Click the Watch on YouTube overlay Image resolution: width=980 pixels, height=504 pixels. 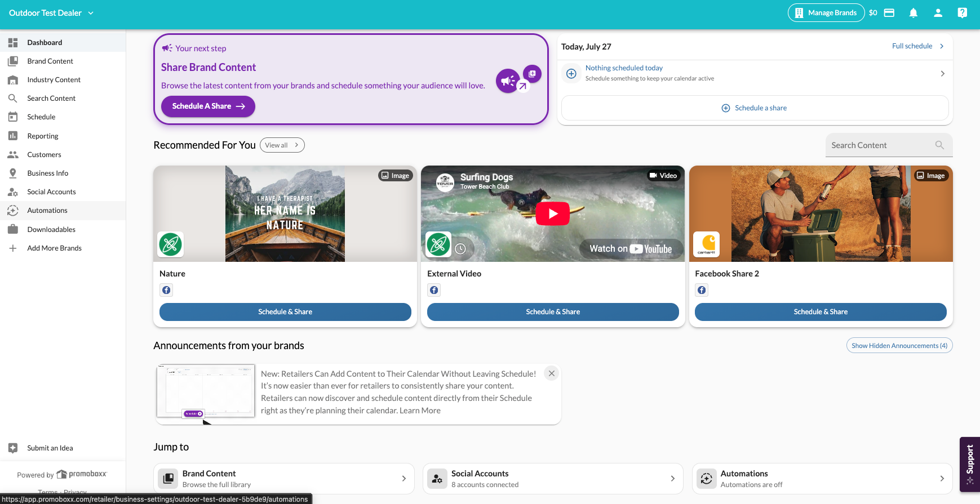click(x=631, y=249)
